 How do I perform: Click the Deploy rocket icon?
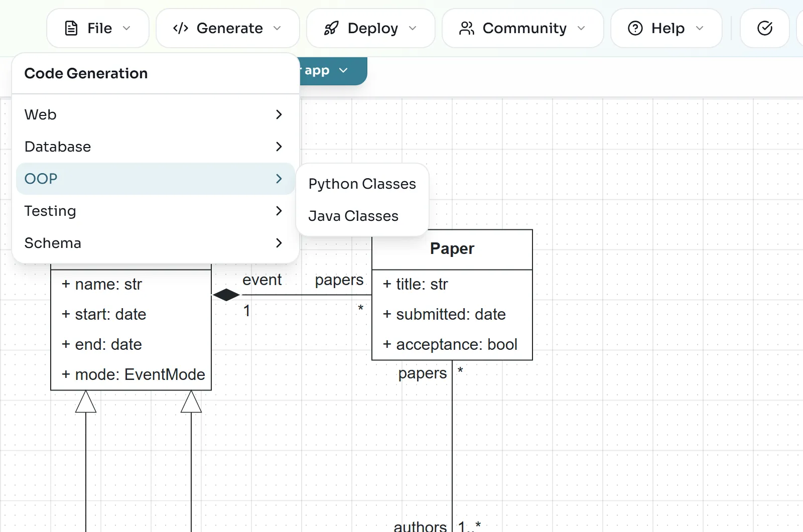(x=331, y=28)
